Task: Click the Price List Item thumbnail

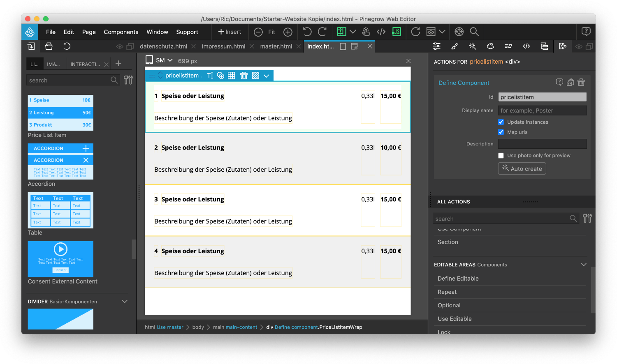Action: pos(60,113)
